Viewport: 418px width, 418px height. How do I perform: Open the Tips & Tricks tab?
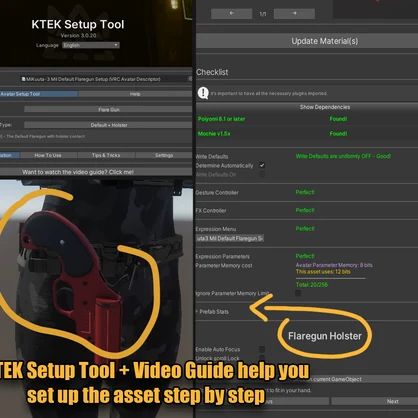point(106,155)
